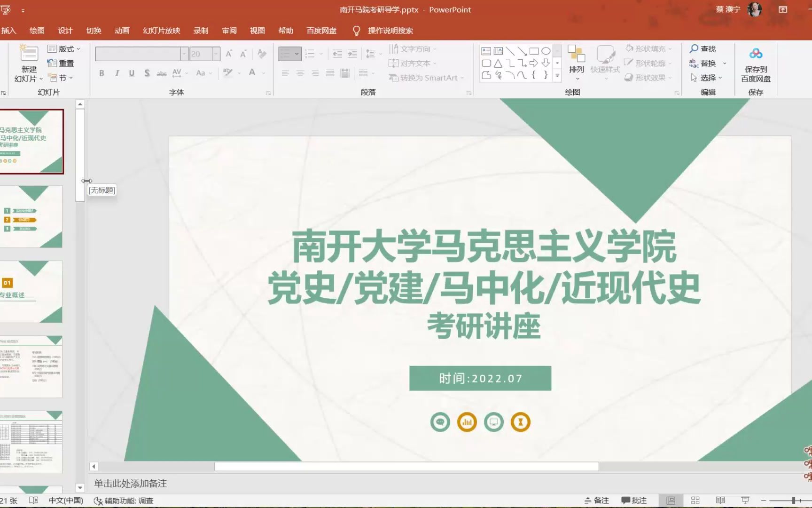Click Clear All Formatting icon
Screen dimensions: 812x508
tap(262, 54)
